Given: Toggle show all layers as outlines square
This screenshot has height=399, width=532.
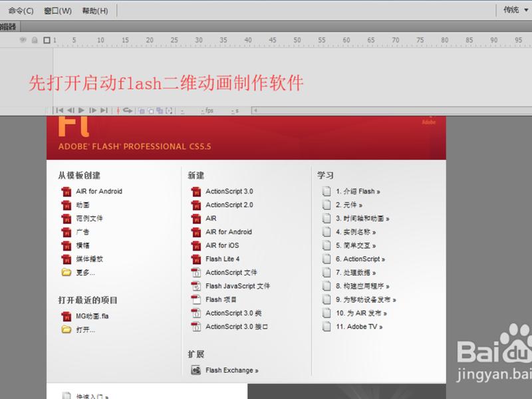Looking at the screenshot, I should pos(47,40).
